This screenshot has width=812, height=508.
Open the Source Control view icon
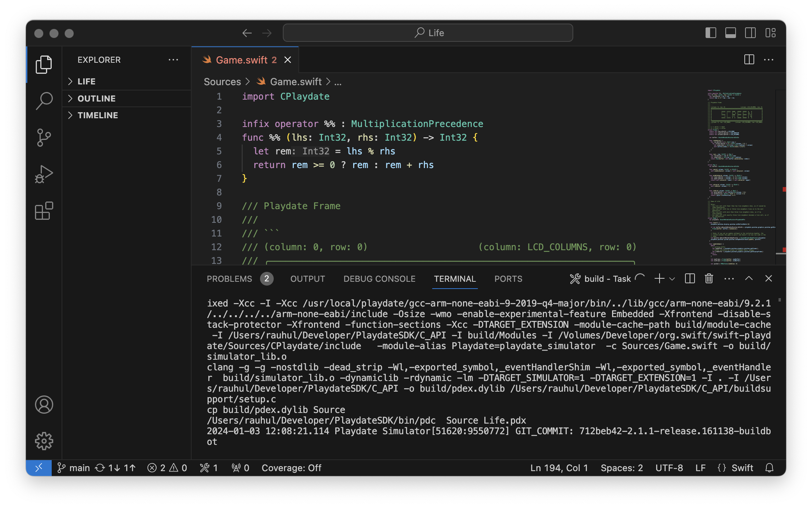[44, 137]
